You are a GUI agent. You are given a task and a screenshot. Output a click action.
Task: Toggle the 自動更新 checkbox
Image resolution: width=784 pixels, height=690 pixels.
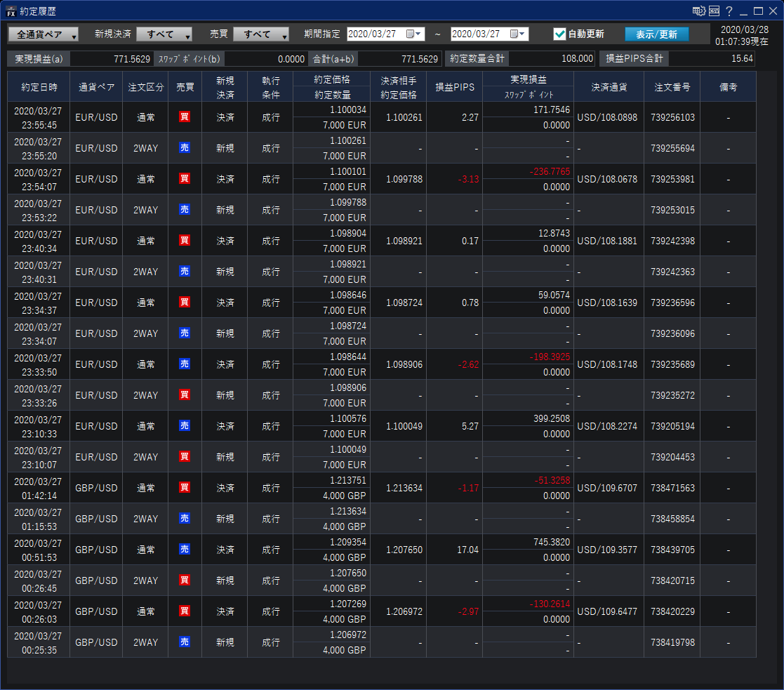pos(559,34)
